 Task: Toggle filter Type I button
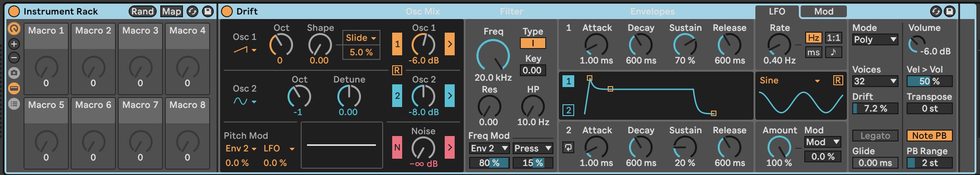point(533,43)
